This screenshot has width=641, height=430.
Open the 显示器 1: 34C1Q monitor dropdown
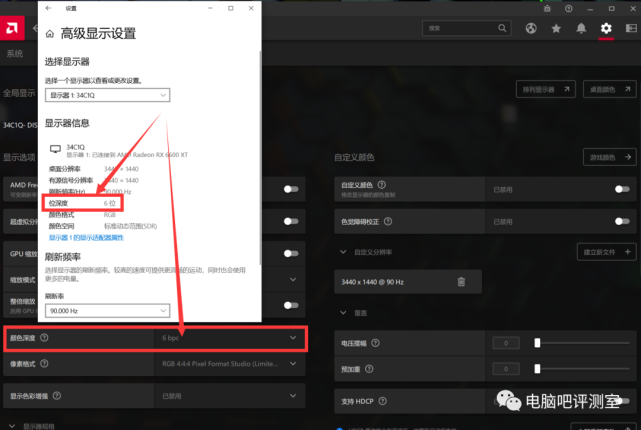[x=108, y=95]
